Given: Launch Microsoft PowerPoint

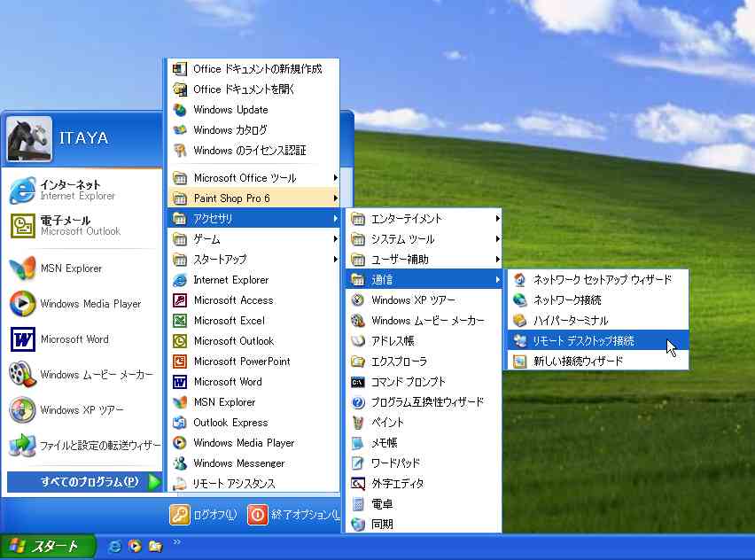Looking at the screenshot, I should (x=253, y=362).
